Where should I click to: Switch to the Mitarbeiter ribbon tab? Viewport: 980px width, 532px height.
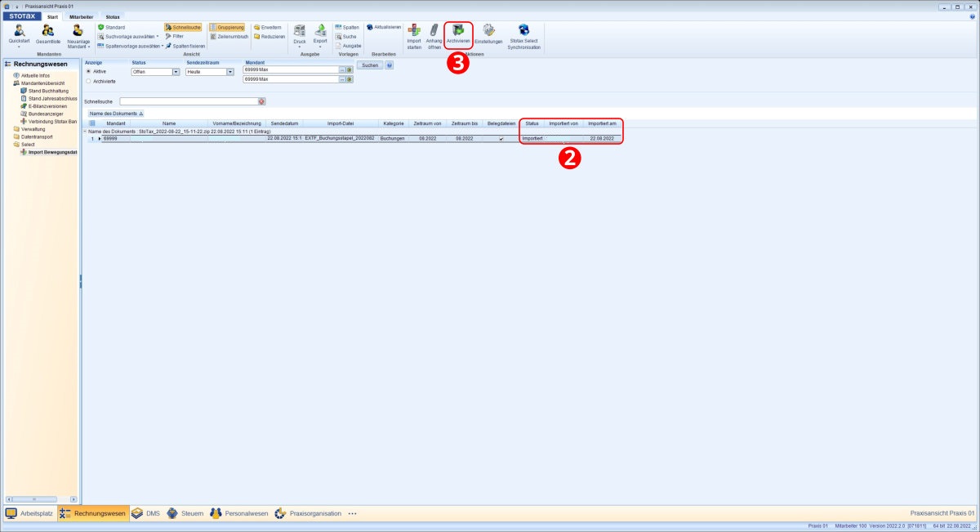click(79, 17)
